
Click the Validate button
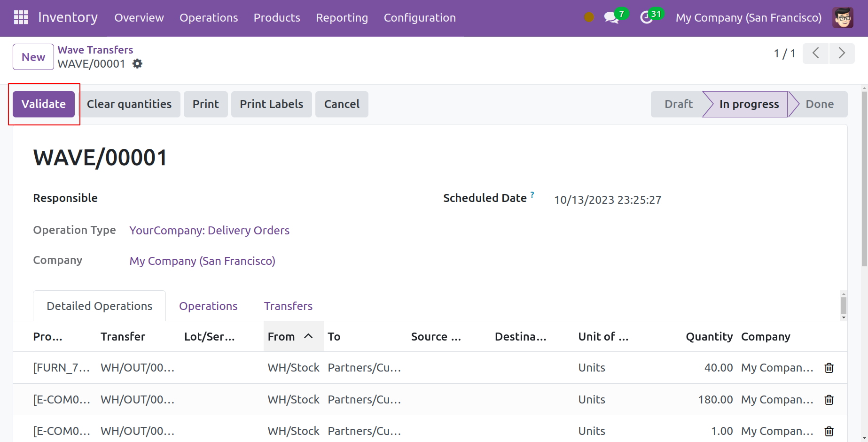44,104
